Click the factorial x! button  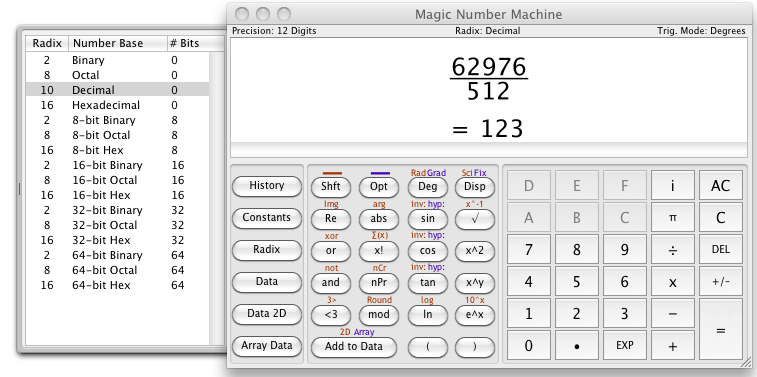click(379, 251)
